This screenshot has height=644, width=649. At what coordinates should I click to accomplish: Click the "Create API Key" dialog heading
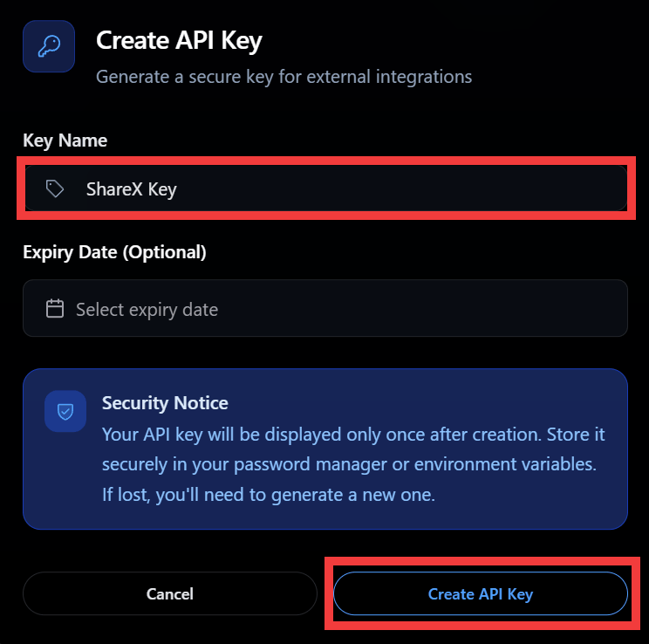tap(179, 40)
